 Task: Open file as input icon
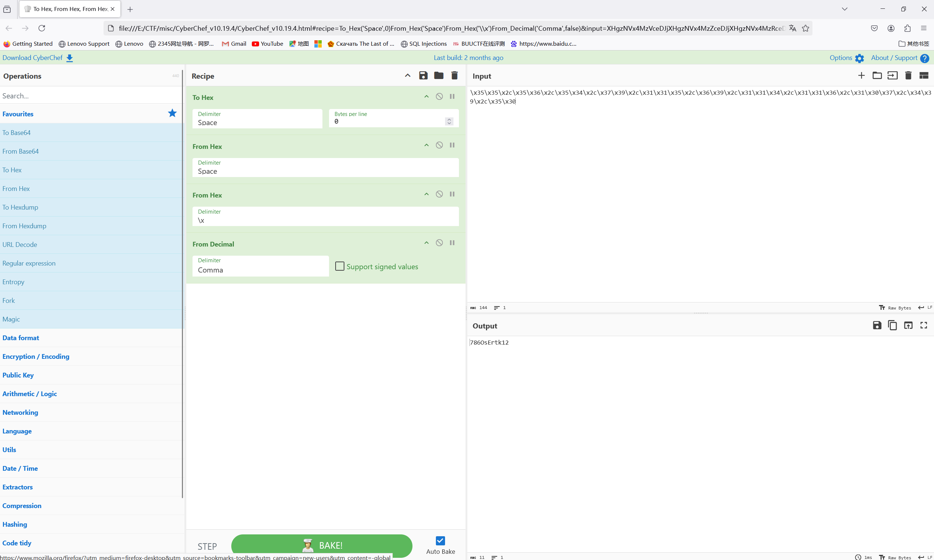point(893,75)
